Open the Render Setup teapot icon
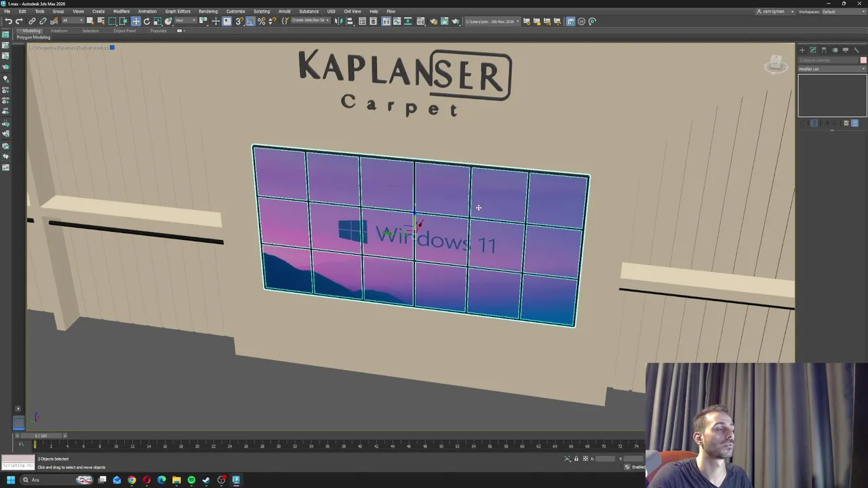Screen dimensions: 868x488 tap(433, 21)
